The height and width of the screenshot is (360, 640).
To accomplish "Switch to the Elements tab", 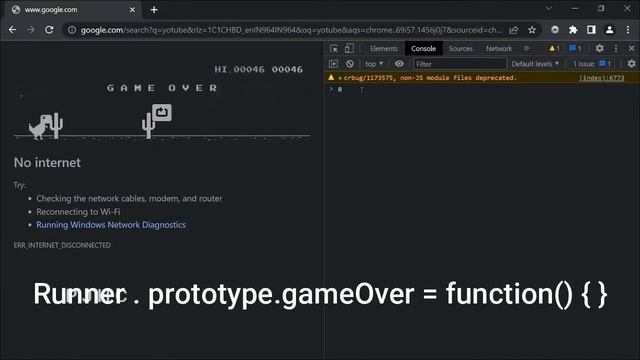I will (x=384, y=49).
